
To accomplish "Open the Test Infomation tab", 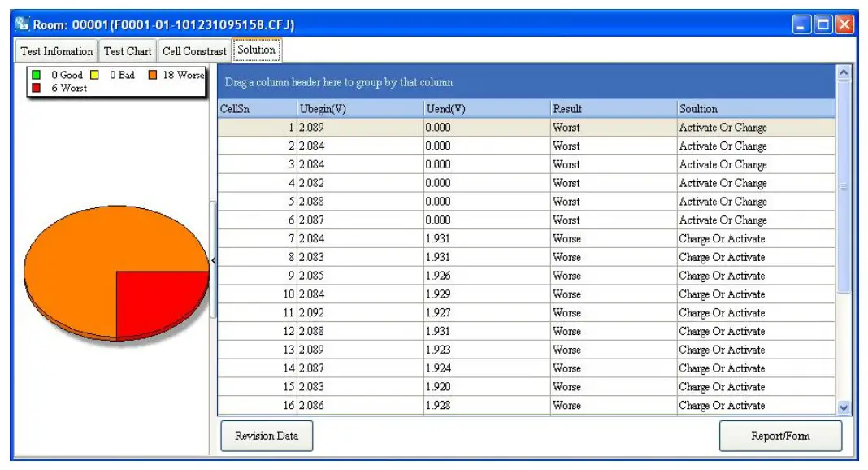I will coord(56,51).
